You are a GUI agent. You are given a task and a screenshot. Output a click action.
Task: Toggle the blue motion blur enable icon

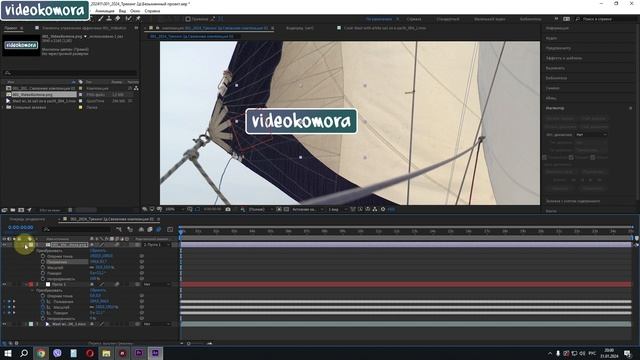158,229
